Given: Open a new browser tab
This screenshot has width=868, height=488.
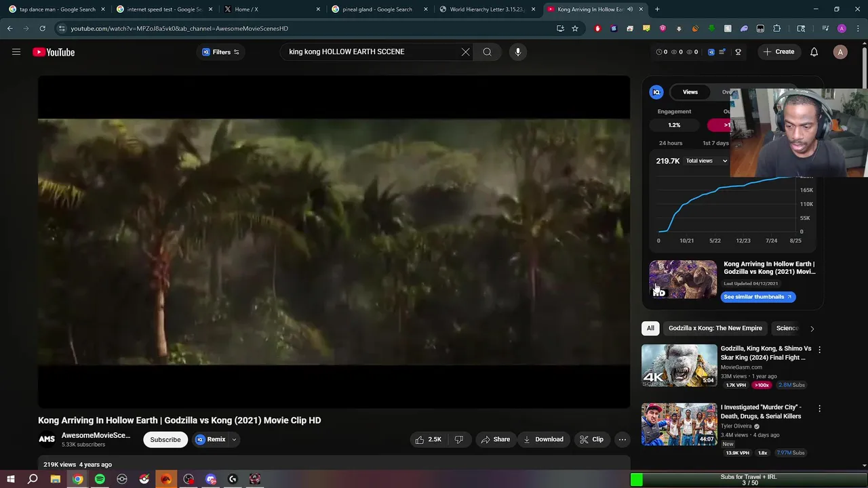Looking at the screenshot, I should click(657, 9).
